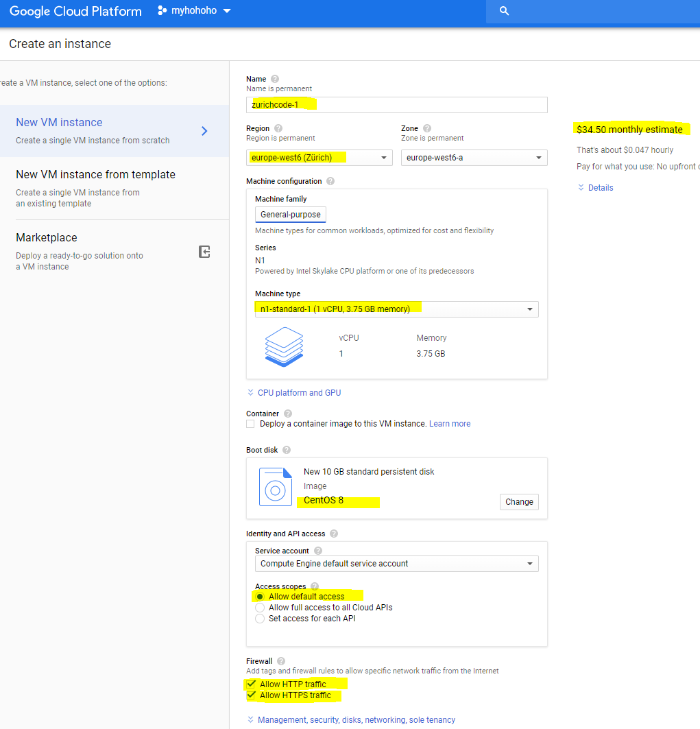Click the help icon next to Container
Image resolution: width=700 pixels, height=729 pixels.
(x=288, y=414)
